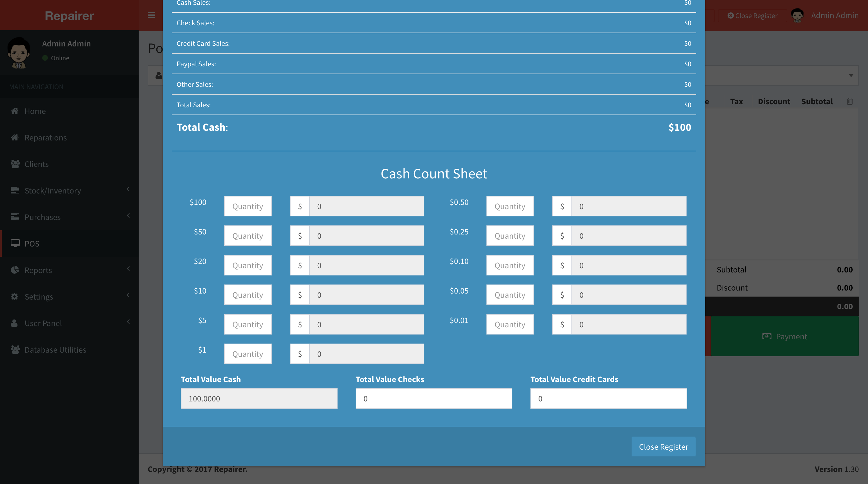Click the POS monitor icon
This screenshot has width=868, height=484.
point(15,243)
